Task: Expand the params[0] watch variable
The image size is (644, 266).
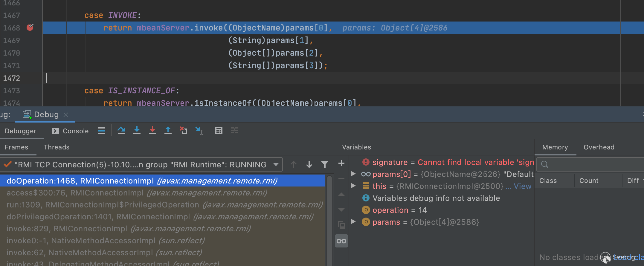Action: pyautogui.click(x=353, y=174)
